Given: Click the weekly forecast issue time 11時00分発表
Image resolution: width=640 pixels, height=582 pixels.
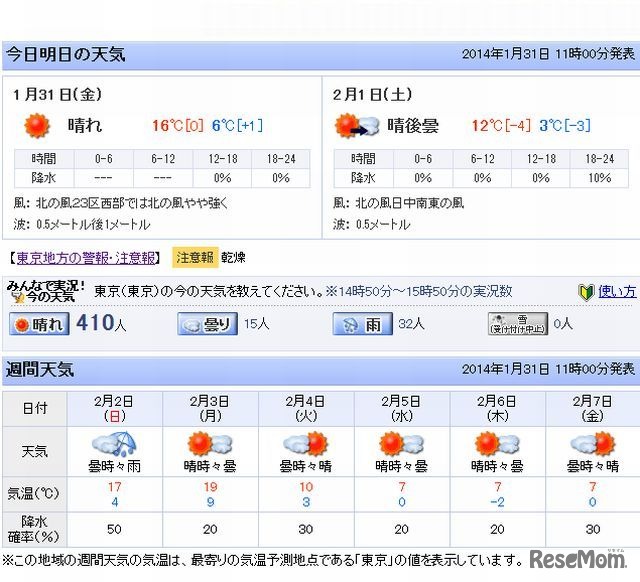Looking at the screenshot, I should click(x=595, y=369).
